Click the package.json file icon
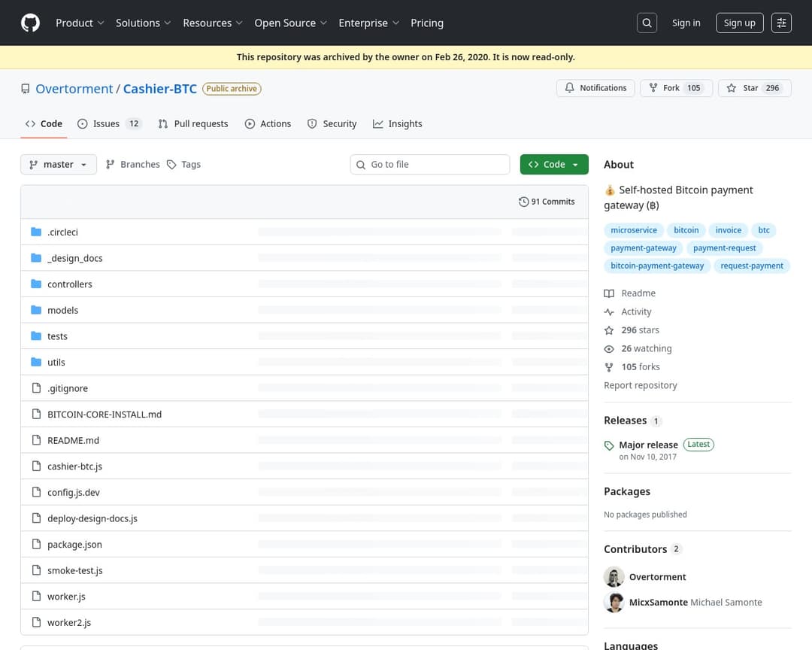Screen dimensions: 812x650 click(x=36, y=544)
